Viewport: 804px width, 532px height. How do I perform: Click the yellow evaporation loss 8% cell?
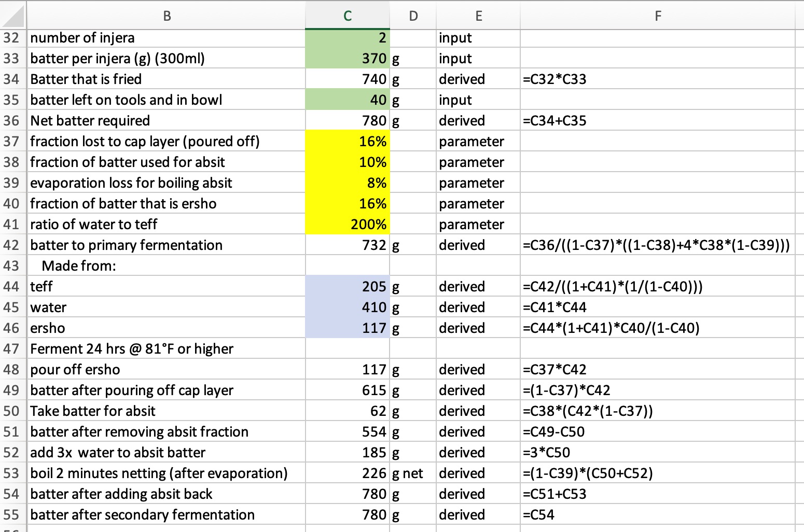[x=348, y=183]
